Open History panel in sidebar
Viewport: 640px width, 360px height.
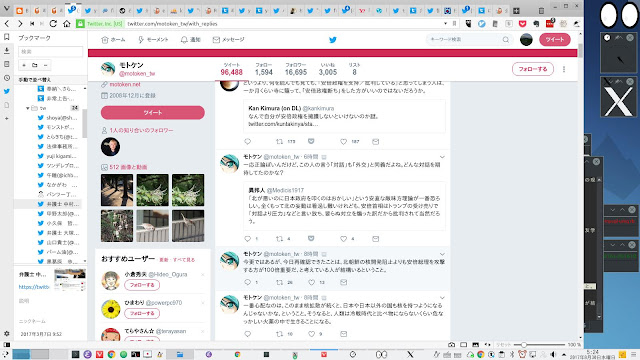[7, 78]
